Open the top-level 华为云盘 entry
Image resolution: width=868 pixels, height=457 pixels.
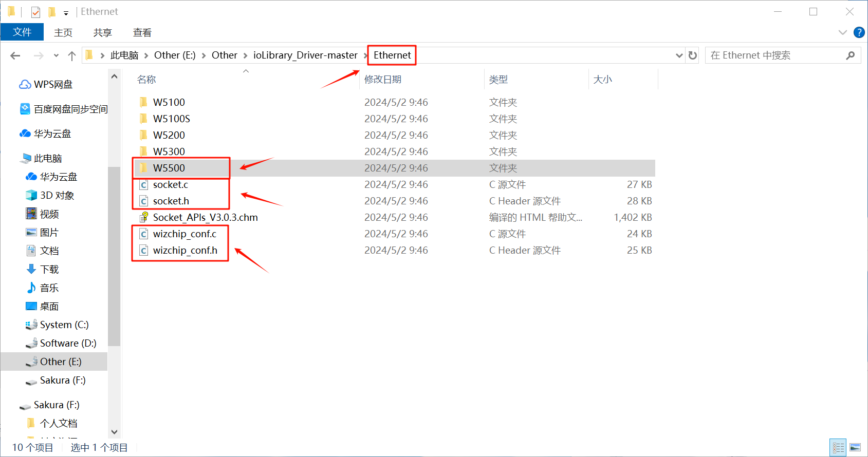click(x=52, y=134)
